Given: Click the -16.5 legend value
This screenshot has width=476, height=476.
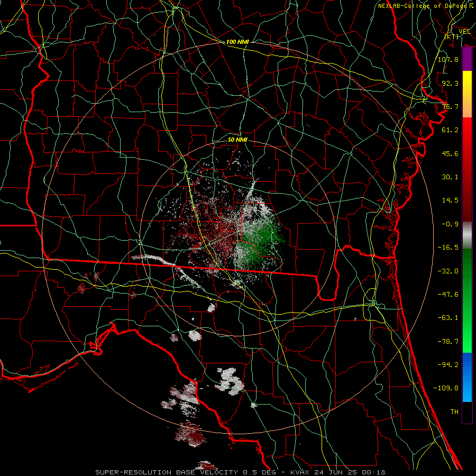Looking at the screenshot, I should 448,247.
